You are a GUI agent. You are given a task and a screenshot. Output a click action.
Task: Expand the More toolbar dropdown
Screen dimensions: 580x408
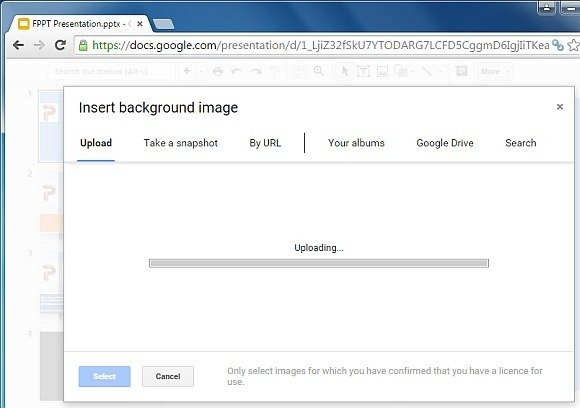click(494, 71)
